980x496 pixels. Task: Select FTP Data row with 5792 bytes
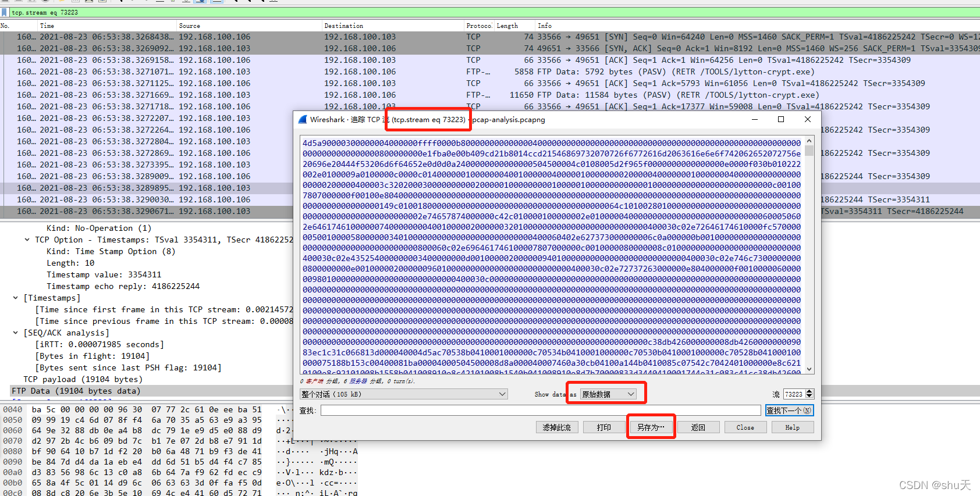click(490, 72)
